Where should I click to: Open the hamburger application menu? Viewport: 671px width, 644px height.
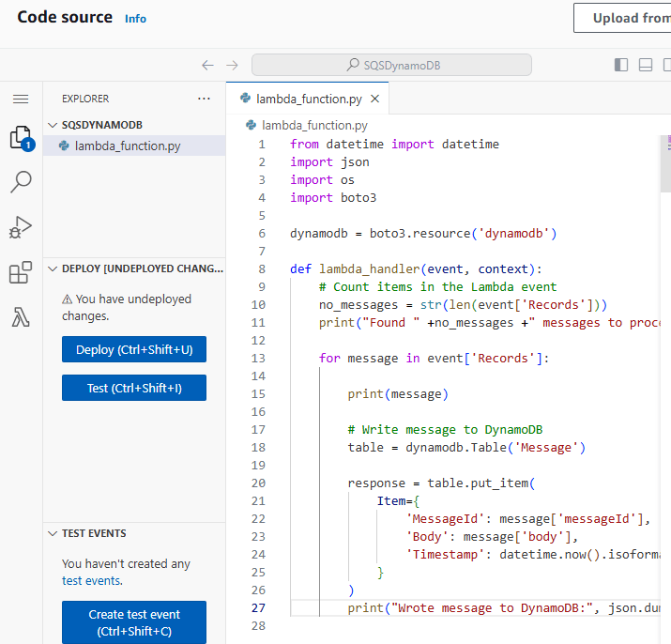pyautogui.click(x=21, y=99)
